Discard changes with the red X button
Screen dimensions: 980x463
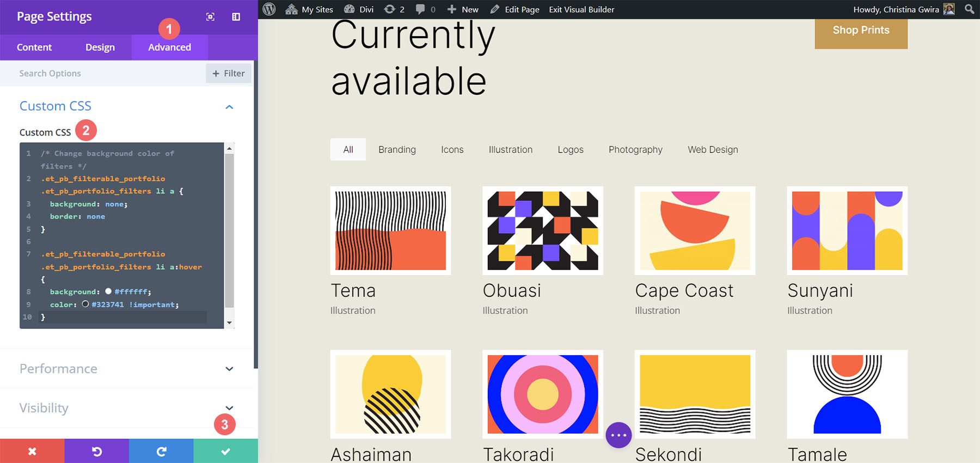[32, 451]
